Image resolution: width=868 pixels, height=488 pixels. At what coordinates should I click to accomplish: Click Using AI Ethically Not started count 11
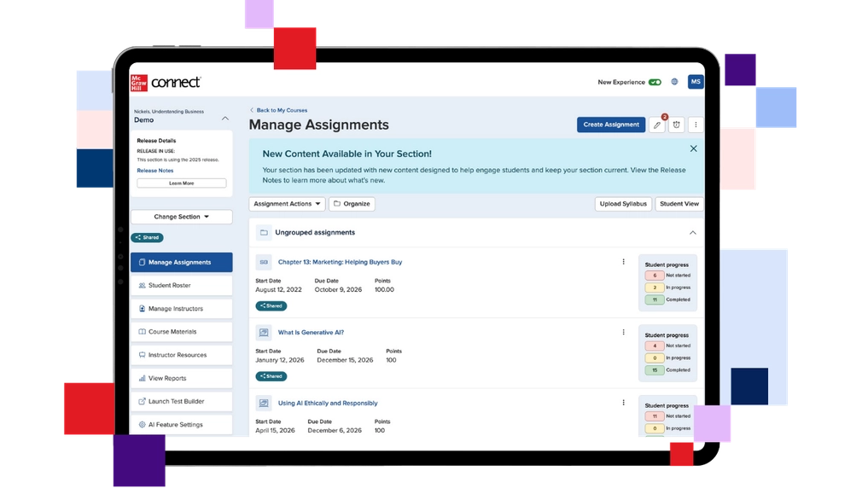coord(655,416)
